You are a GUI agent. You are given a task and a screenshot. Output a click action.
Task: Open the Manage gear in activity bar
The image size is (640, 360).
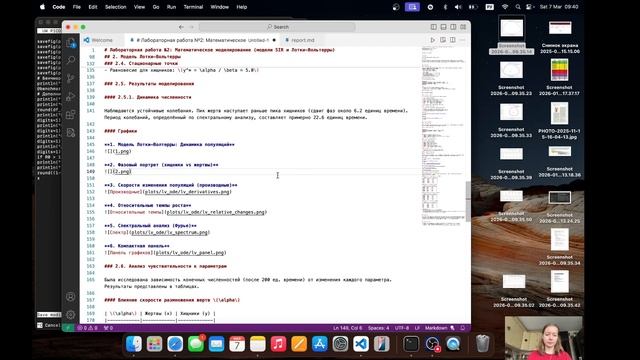pos(71,315)
